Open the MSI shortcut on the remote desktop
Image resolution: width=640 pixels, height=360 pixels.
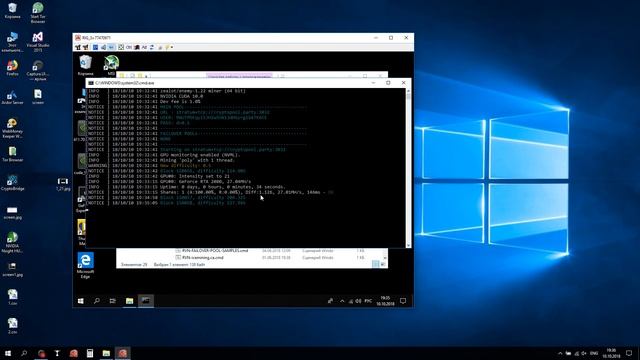pyautogui.click(x=111, y=65)
